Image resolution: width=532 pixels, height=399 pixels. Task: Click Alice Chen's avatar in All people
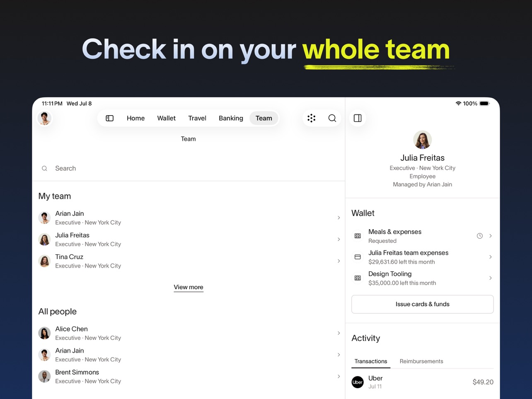(x=45, y=333)
